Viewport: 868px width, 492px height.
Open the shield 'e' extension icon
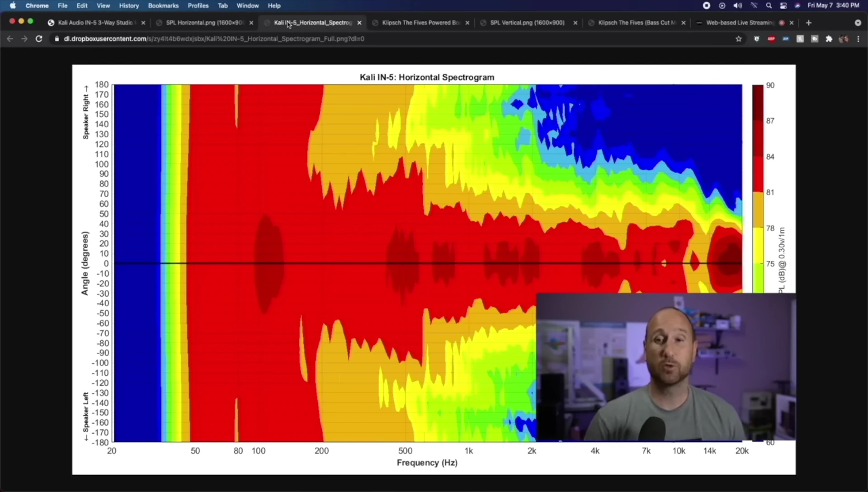(757, 39)
